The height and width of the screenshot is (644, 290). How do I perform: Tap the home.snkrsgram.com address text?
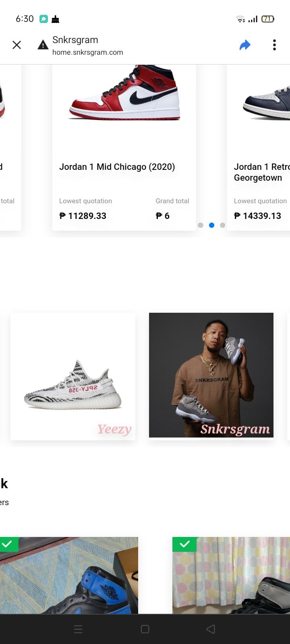(x=87, y=52)
